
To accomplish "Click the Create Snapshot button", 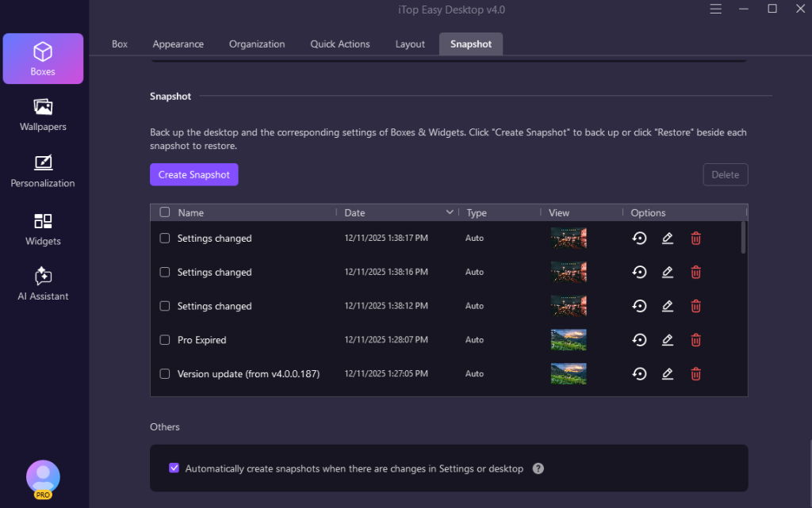I will [x=194, y=175].
